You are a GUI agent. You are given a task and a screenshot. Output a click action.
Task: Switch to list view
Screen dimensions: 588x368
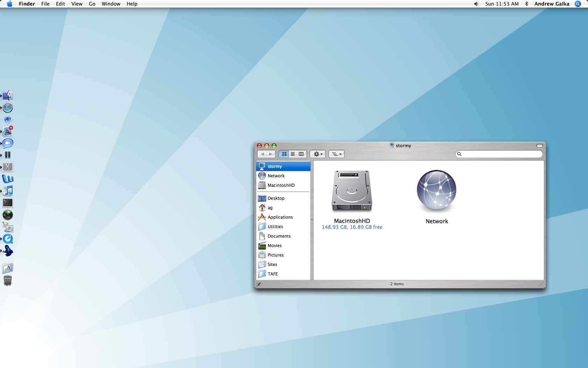(293, 154)
